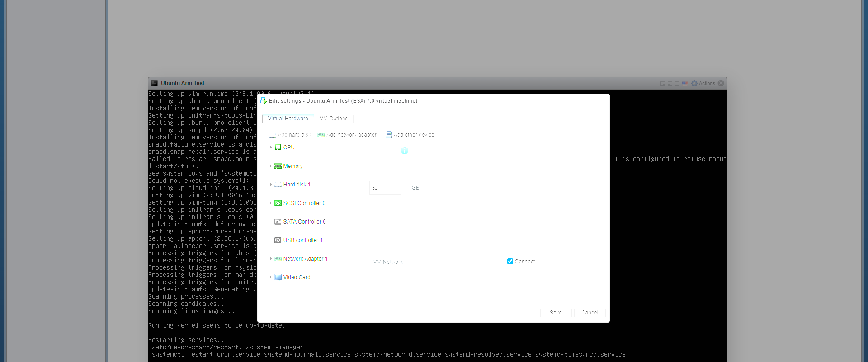Click the Memory module icon

[278, 166]
